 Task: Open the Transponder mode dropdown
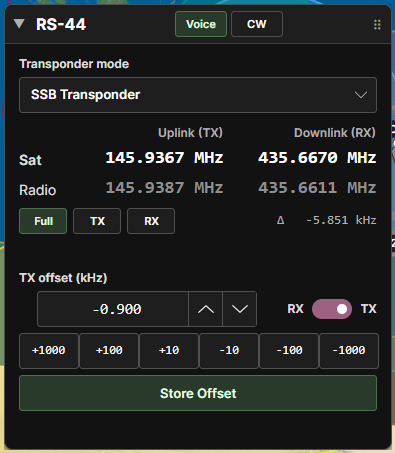click(x=198, y=95)
